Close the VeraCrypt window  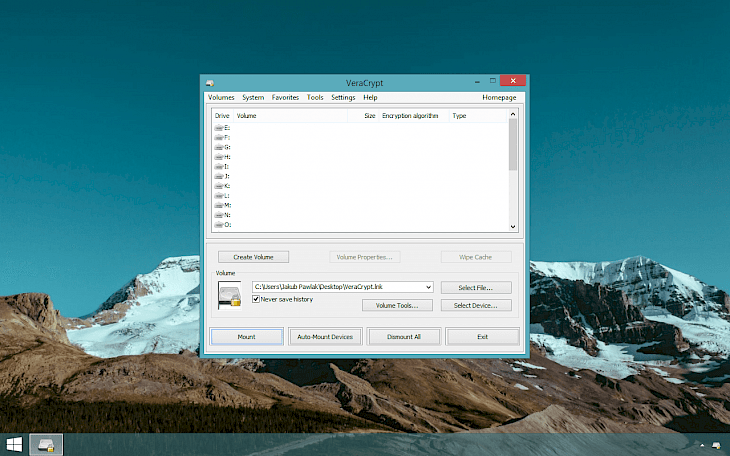[513, 81]
